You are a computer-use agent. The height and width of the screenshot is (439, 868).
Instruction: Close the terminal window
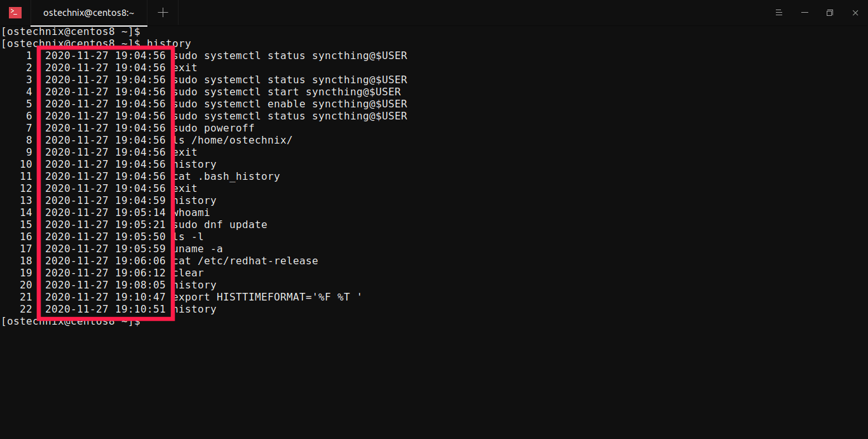point(854,13)
